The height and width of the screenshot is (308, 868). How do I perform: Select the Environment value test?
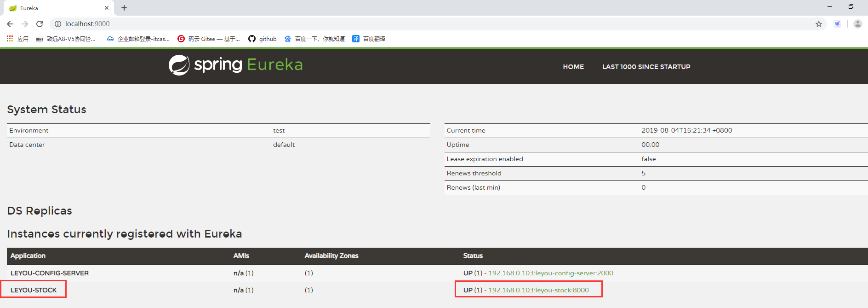coord(279,130)
